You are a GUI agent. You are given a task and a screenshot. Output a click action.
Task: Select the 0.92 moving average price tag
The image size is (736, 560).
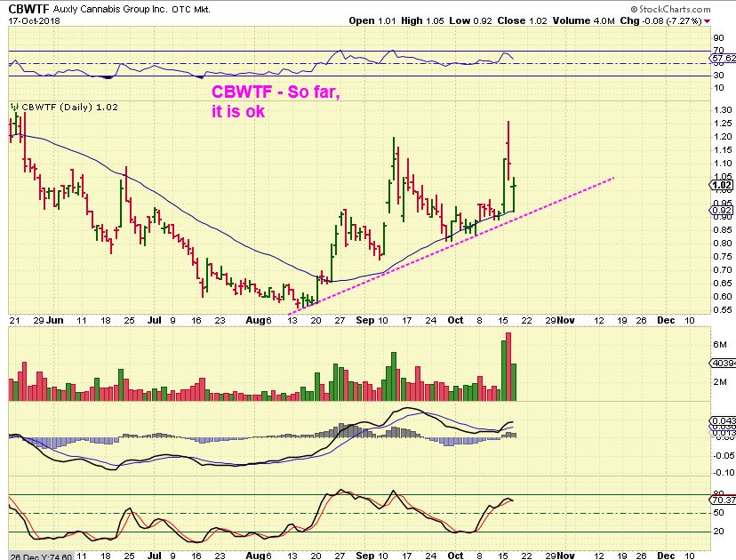[721, 210]
